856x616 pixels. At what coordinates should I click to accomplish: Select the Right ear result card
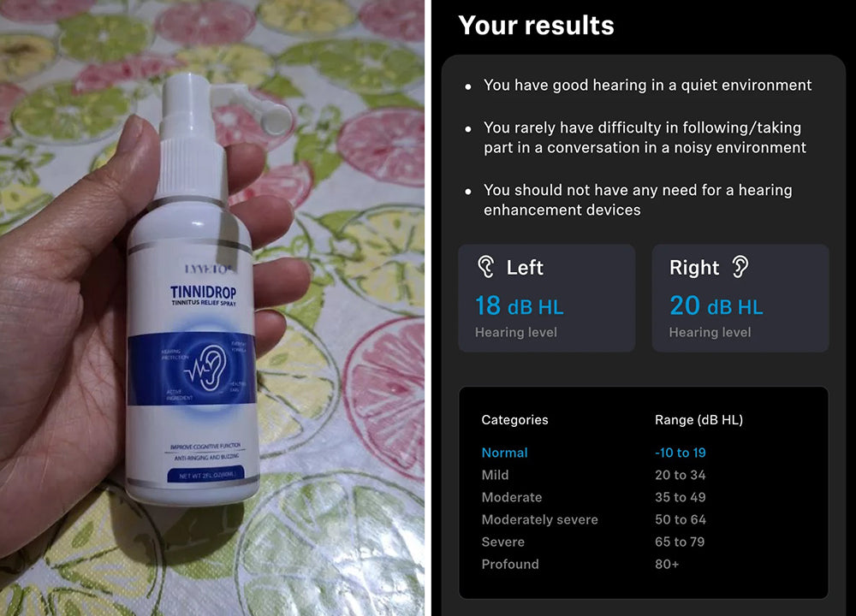(740, 298)
